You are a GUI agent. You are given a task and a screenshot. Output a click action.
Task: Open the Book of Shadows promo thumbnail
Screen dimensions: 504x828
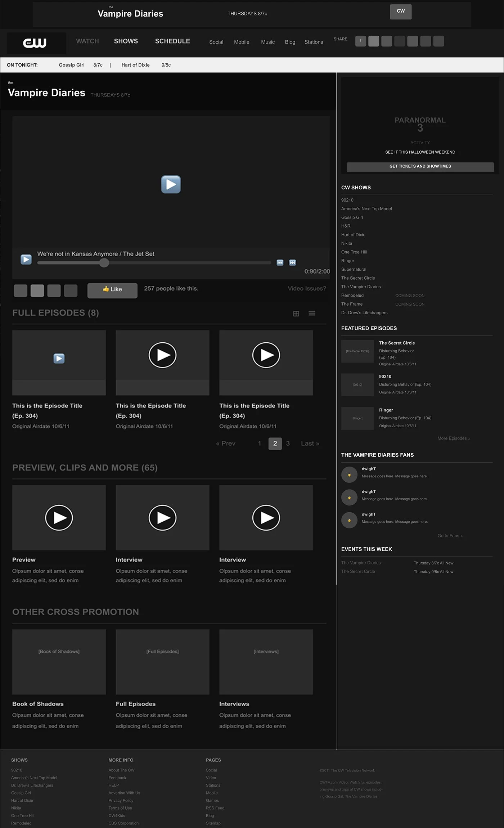[x=59, y=662]
